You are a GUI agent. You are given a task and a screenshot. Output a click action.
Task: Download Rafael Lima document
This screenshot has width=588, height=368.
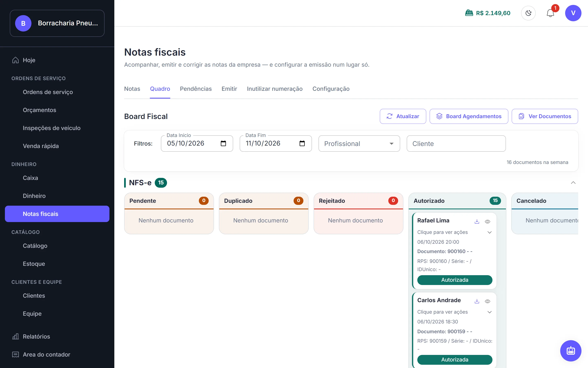click(x=477, y=221)
